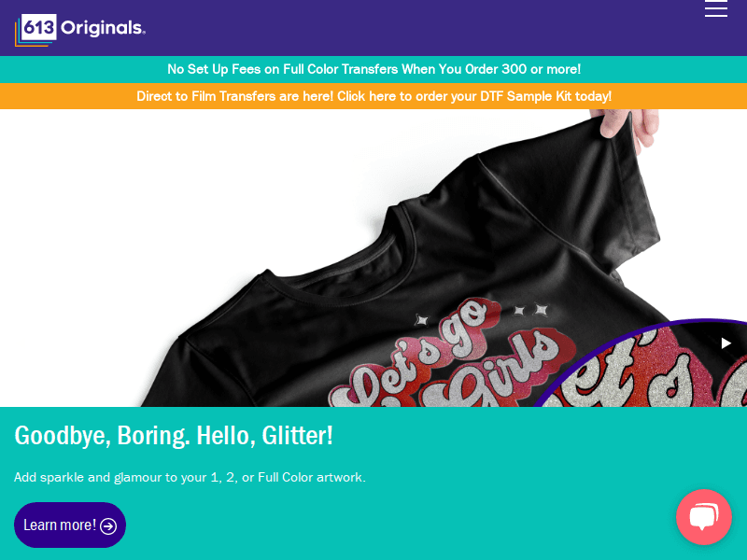Image resolution: width=747 pixels, height=560 pixels.
Task: Select the Learn more! button
Action: point(70,525)
